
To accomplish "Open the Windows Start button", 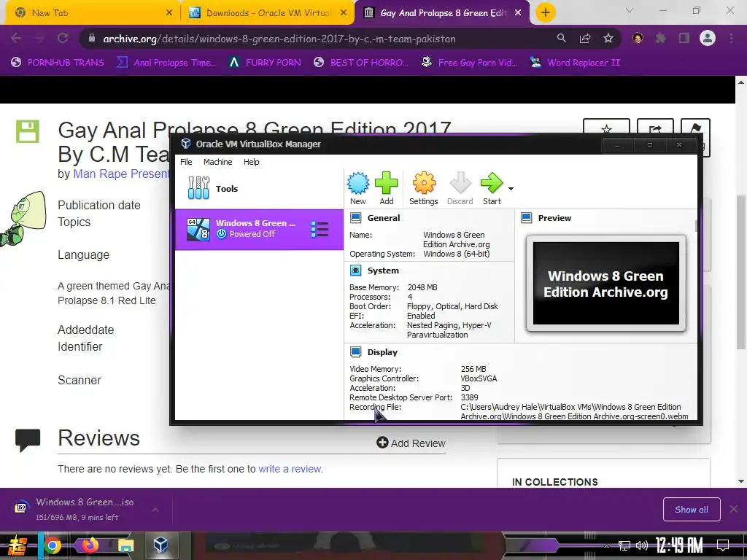I will pos(18,545).
